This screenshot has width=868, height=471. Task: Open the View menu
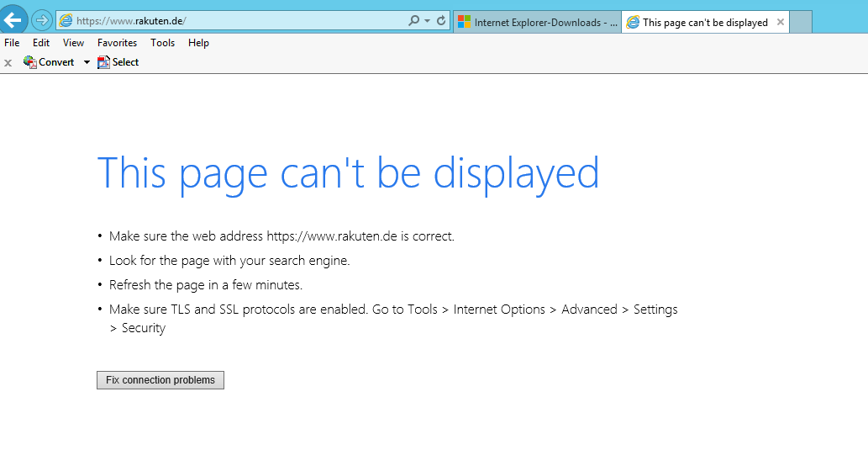pos(73,43)
